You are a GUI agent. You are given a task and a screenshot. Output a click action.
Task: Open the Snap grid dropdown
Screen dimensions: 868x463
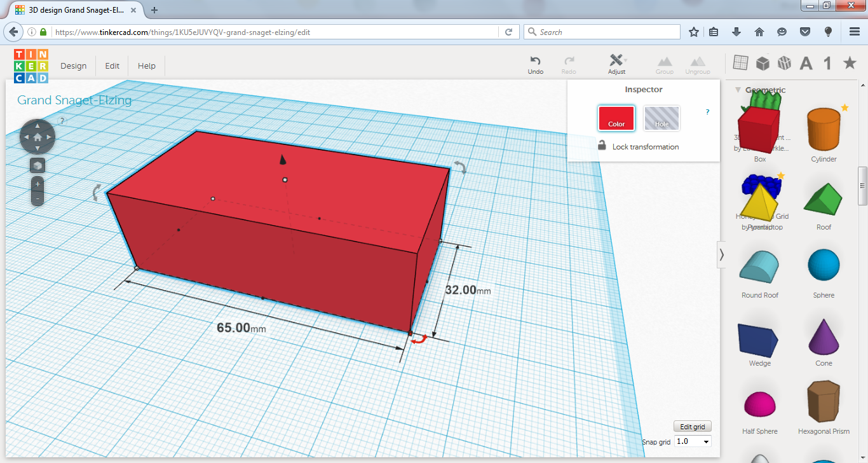click(x=693, y=441)
